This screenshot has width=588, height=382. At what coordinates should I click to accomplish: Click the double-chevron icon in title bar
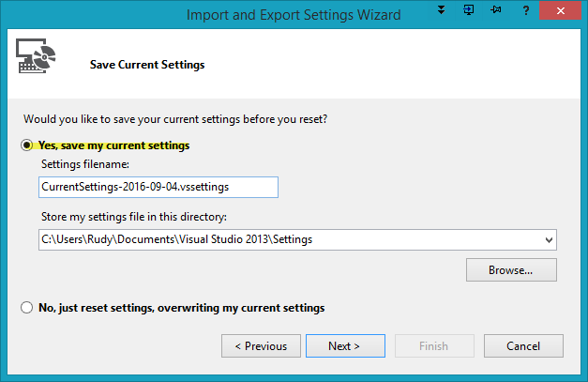(x=442, y=12)
